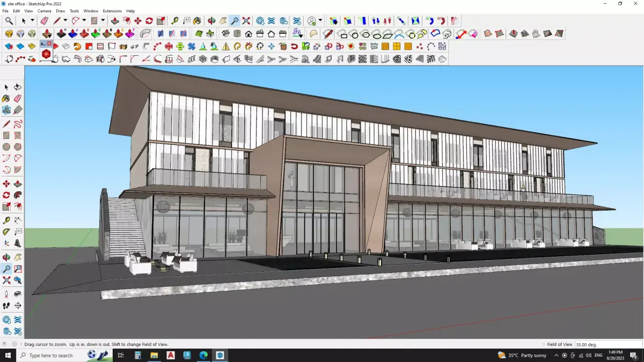
Task: Open Task View on taskbar
Action: 121,355
